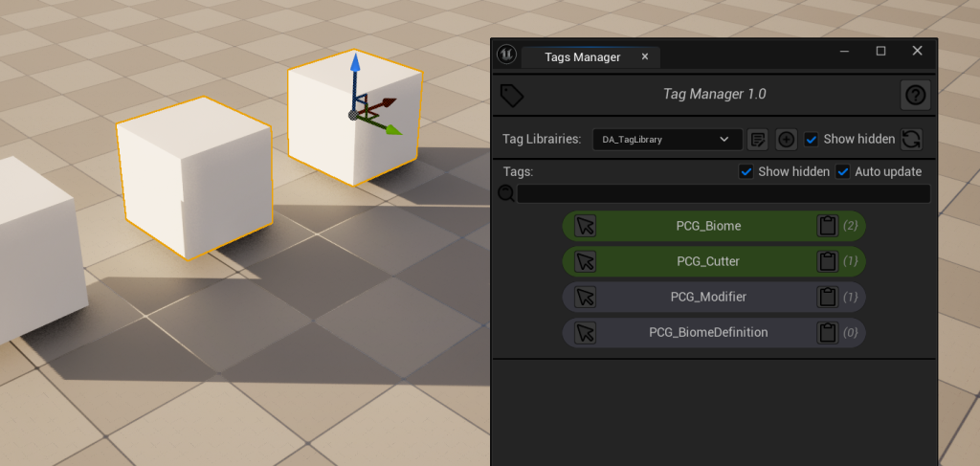Image resolution: width=980 pixels, height=466 pixels.
Task: Open the DA_TagLibrary dropdown
Action: tap(666, 139)
